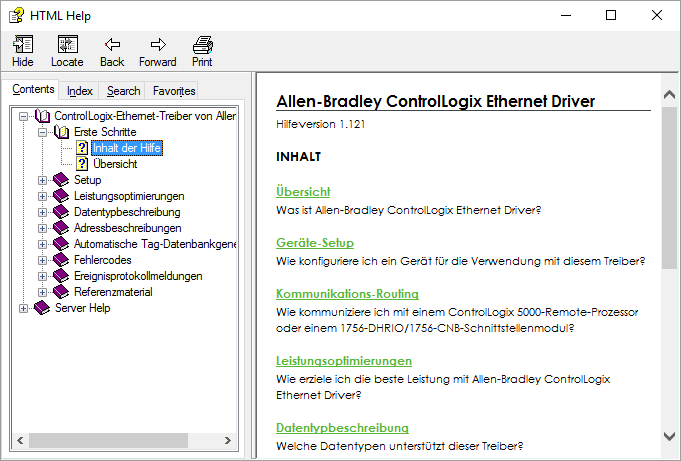Viewport: 681px width, 461px height.
Task: Click the question-mark page icon beside Inhalt der Hilfe
Action: pos(82,148)
